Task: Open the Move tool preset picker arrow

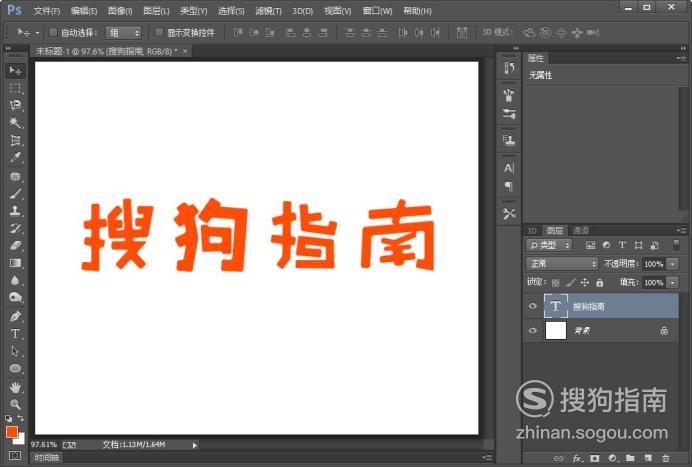Action: tap(38, 33)
